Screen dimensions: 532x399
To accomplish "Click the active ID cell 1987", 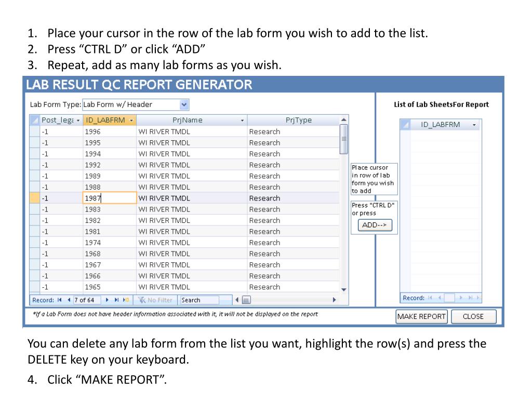I will point(109,198).
